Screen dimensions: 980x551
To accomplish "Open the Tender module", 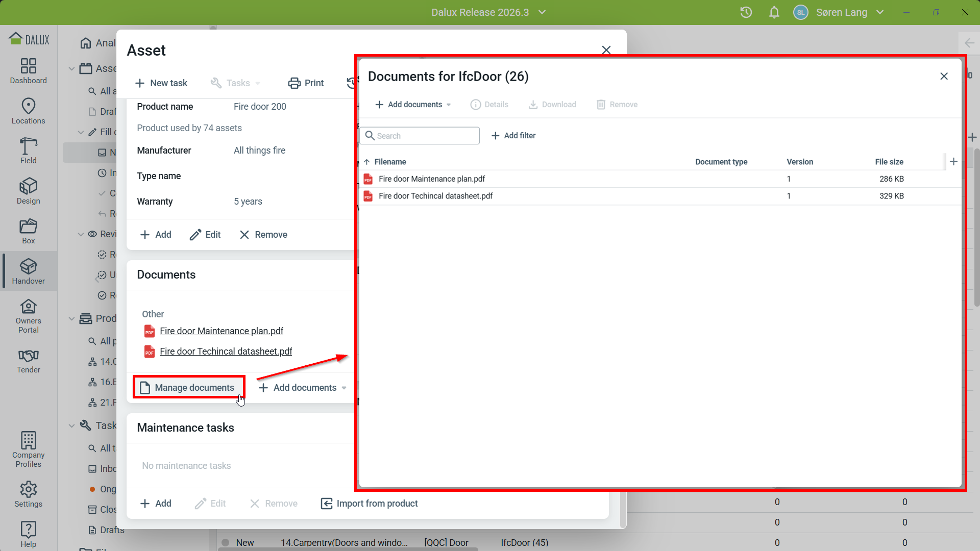I will point(29,361).
